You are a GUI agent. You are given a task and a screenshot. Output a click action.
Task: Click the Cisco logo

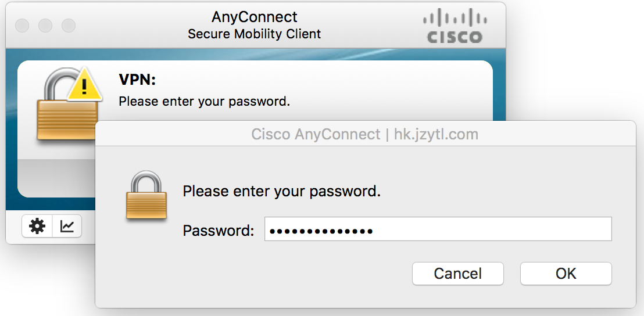[455, 26]
